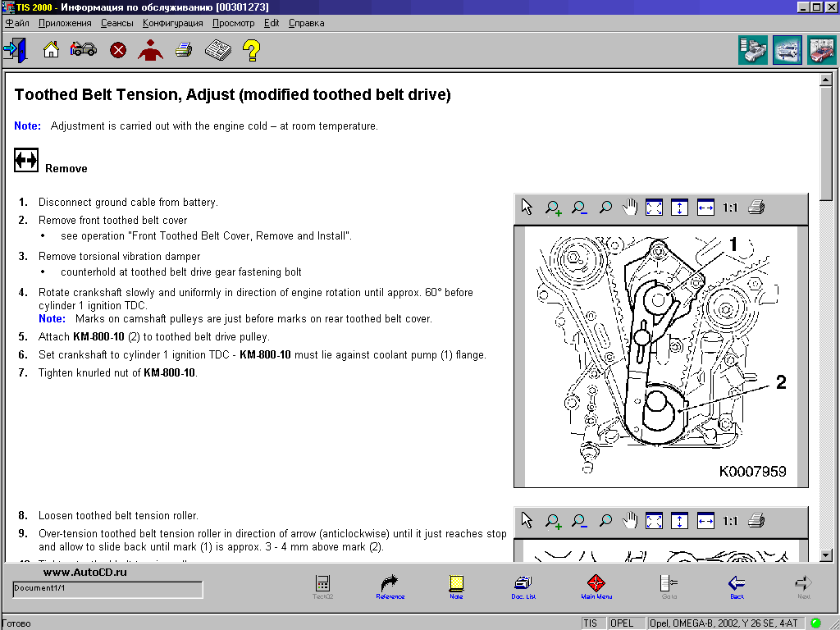Fit the K0007959 diagram to width

[705, 208]
